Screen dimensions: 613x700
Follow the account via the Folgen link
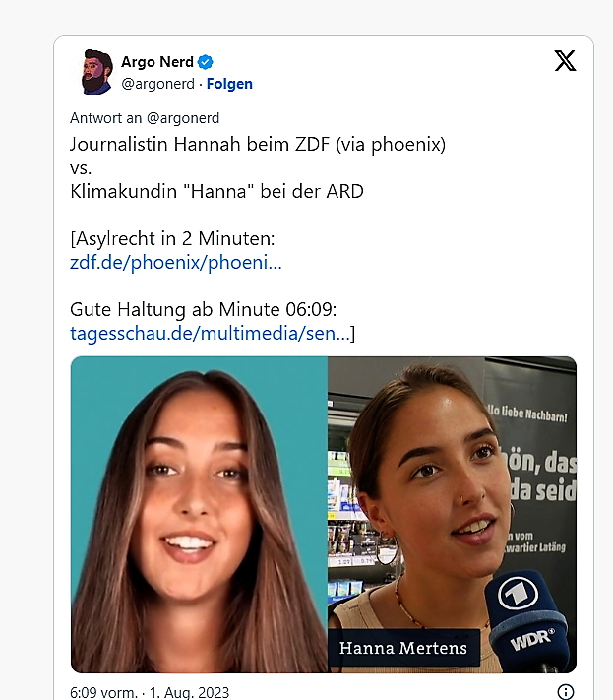pos(229,84)
